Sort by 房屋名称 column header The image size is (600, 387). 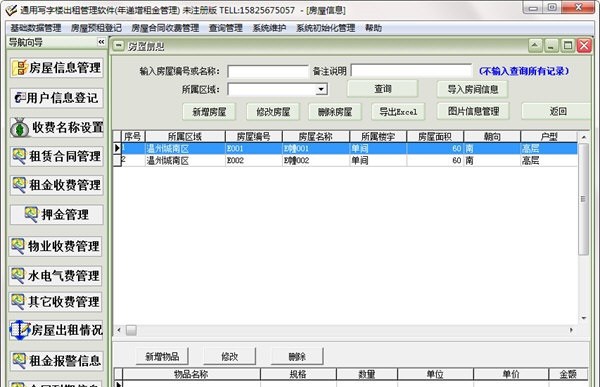click(316, 136)
